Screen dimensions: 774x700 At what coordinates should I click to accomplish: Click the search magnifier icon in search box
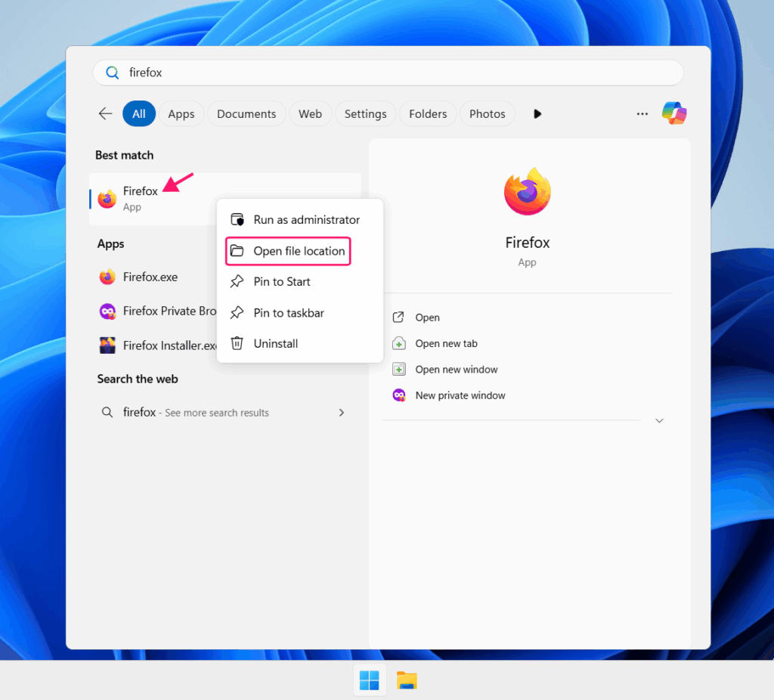[113, 73]
